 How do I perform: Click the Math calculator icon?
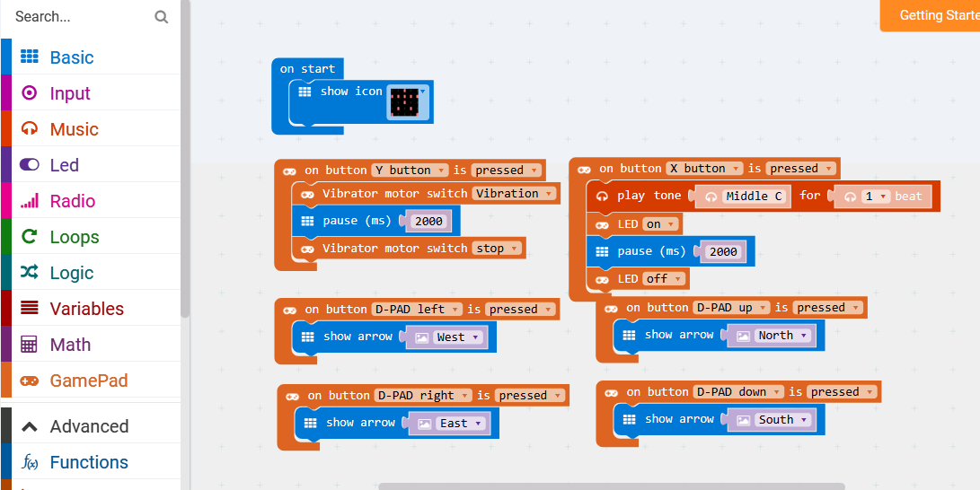30,344
